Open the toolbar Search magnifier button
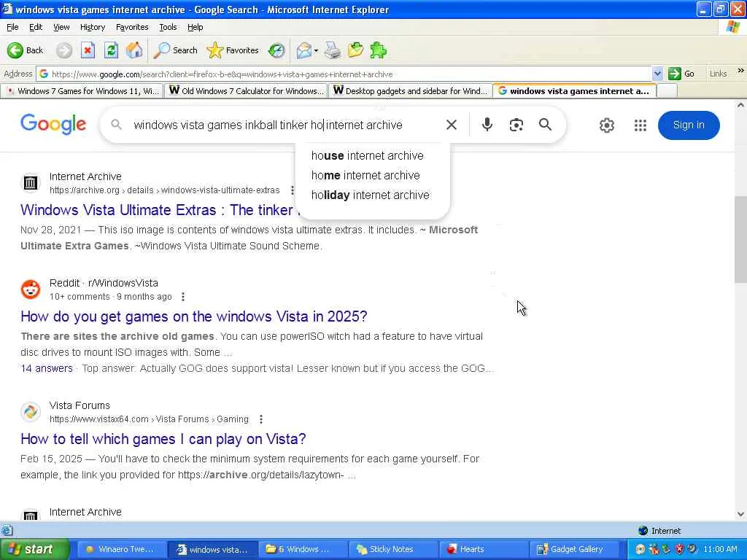 click(x=175, y=50)
